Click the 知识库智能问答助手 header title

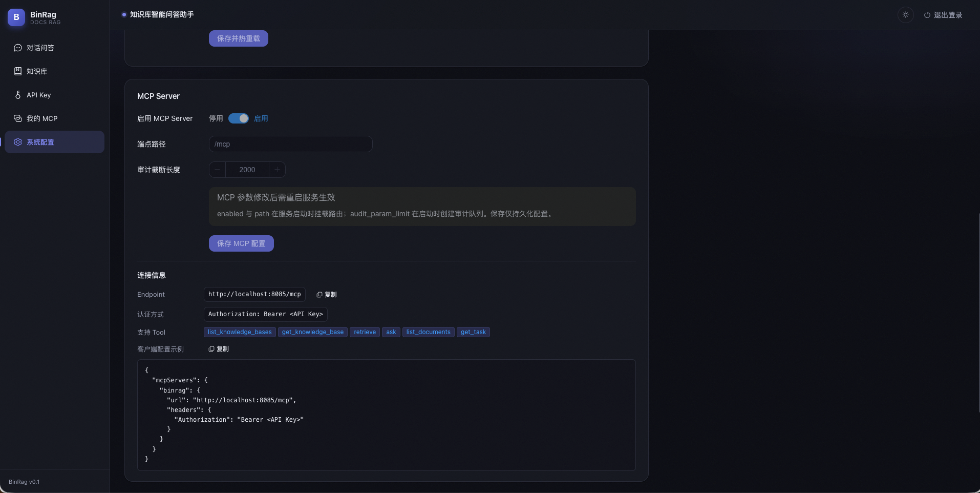(162, 14)
